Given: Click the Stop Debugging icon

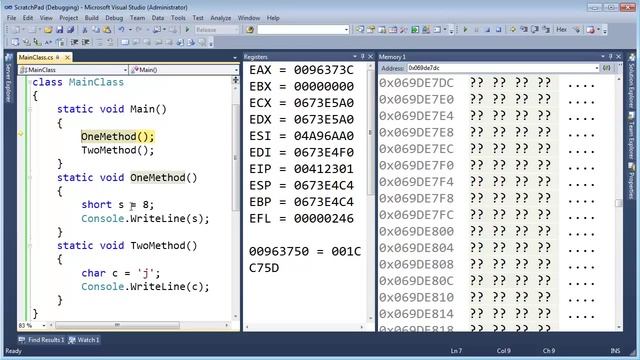Looking at the screenshot, I should pyautogui.click(x=487, y=29).
